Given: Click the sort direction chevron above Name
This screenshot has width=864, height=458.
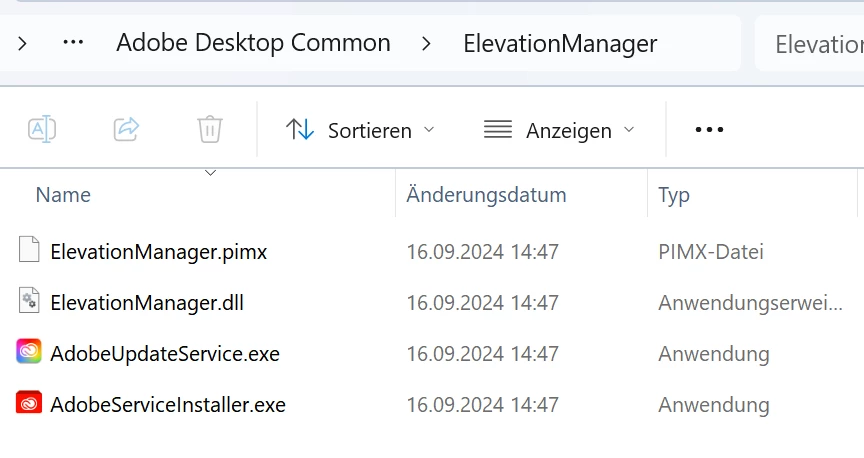Looking at the screenshot, I should pos(210,173).
